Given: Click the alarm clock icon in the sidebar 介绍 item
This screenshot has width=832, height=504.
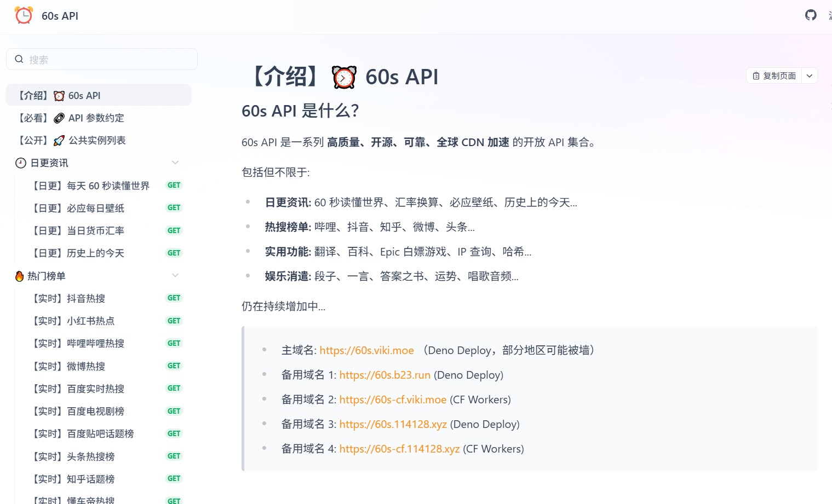Looking at the screenshot, I should (59, 96).
